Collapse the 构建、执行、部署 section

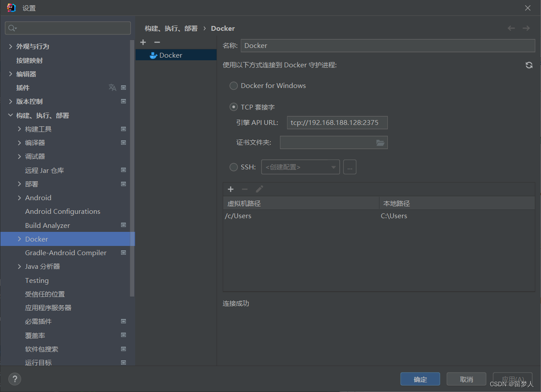(11, 115)
